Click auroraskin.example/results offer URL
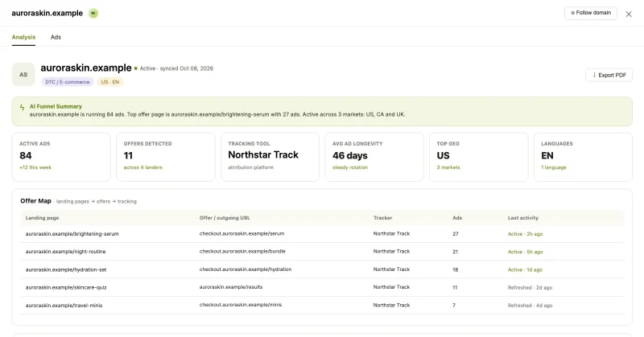This screenshot has width=644, height=337. coord(231,287)
